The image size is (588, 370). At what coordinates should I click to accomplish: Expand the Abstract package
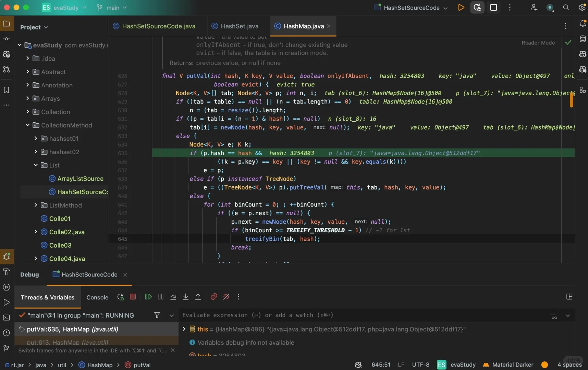click(x=28, y=72)
